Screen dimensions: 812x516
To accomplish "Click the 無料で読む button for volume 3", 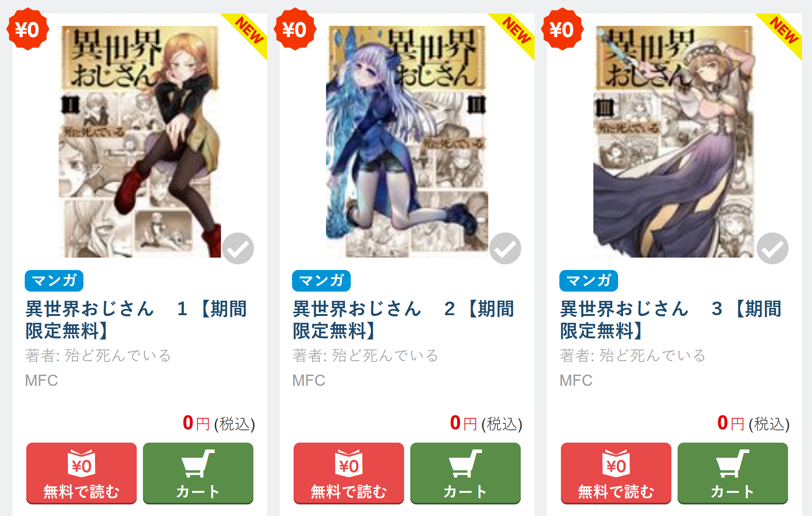I will pos(616,473).
